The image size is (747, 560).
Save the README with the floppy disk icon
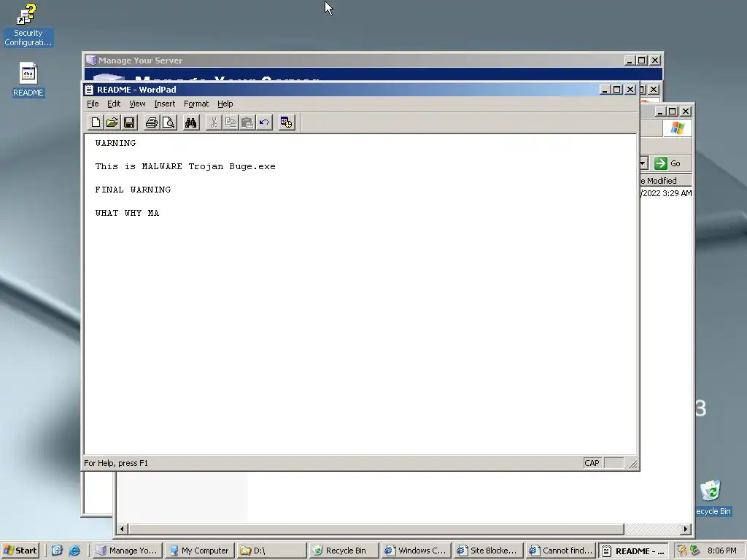(x=128, y=122)
